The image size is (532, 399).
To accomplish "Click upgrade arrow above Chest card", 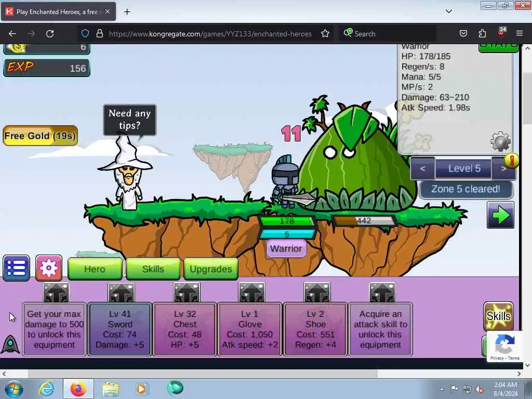I will 187,293.
